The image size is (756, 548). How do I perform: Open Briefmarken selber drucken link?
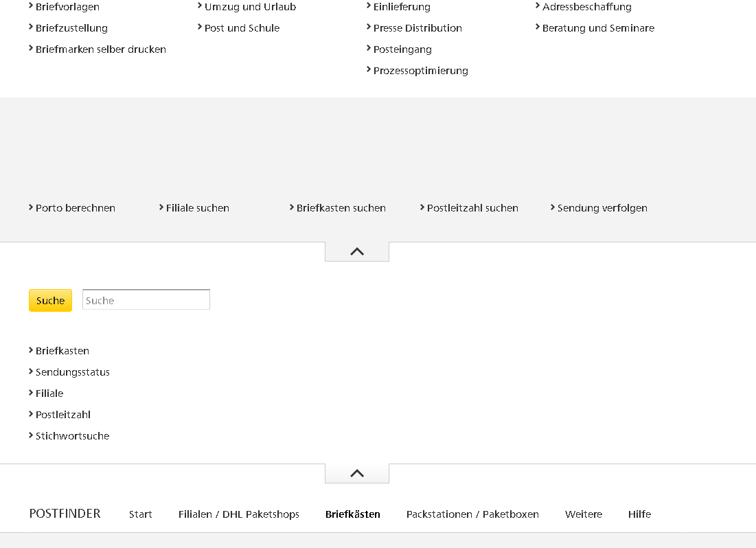(100, 49)
